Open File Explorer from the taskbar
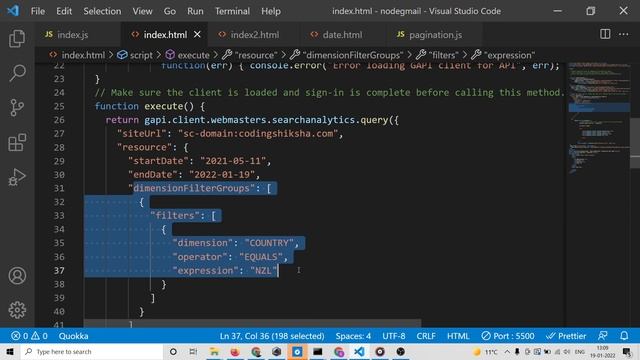The height and width of the screenshot is (360, 640). click(x=214, y=351)
